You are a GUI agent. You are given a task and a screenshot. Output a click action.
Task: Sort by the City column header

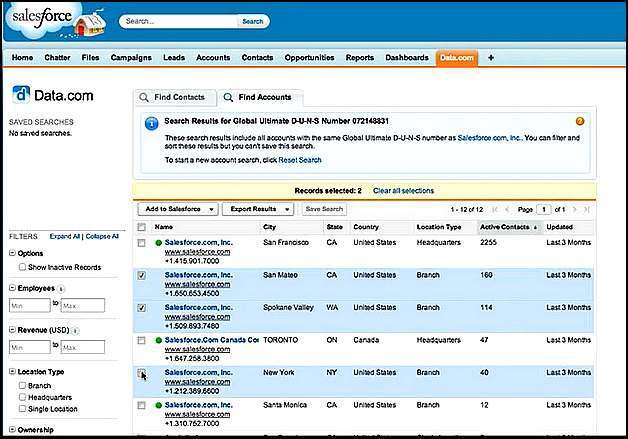(270, 227)
